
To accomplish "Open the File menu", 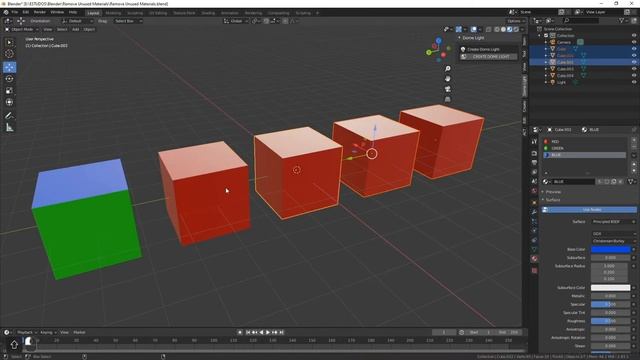I will [x=15, y=12].
